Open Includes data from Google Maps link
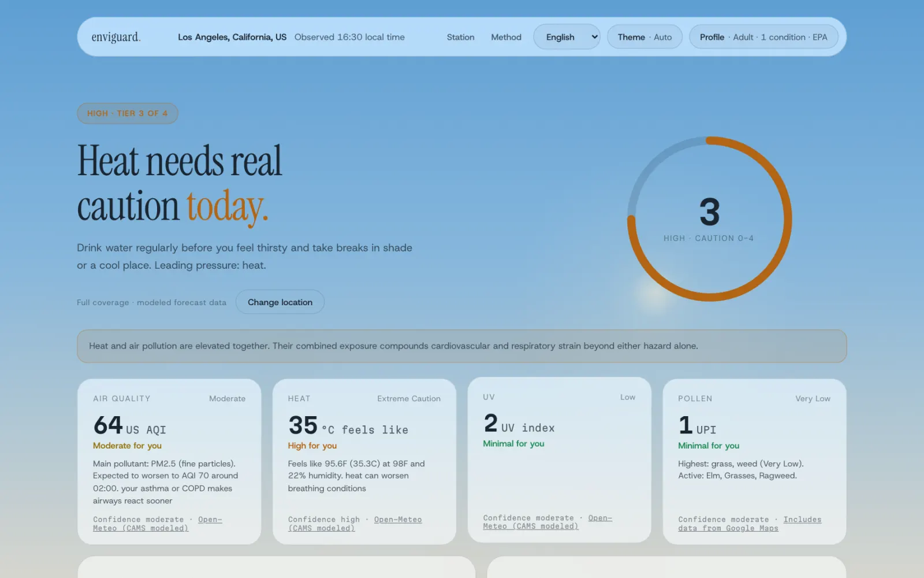Screen dimensions: 924x578 (750, 524)
